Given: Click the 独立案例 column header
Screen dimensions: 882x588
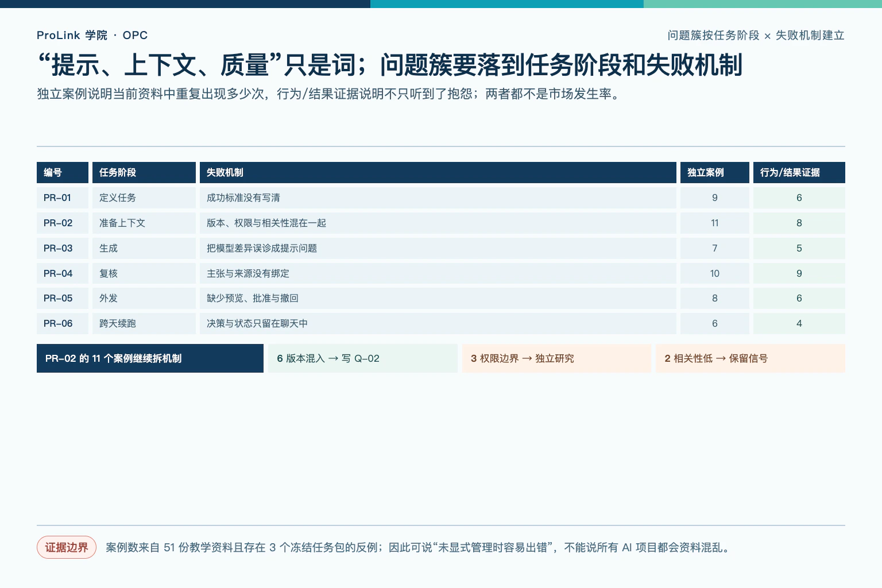Looking at the screenshot, I should pos(715,172).
